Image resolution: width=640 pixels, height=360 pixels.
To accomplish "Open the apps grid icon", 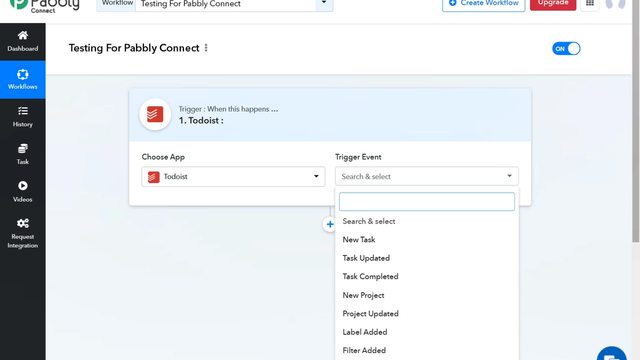I will click(x=590, y=3).
